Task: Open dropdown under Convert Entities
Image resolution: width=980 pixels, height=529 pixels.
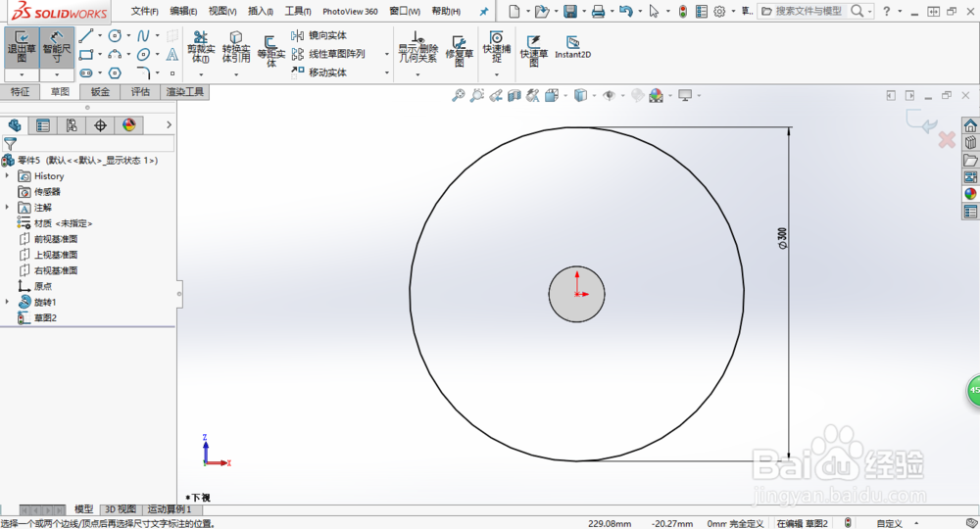Action: tap(236, 75)
